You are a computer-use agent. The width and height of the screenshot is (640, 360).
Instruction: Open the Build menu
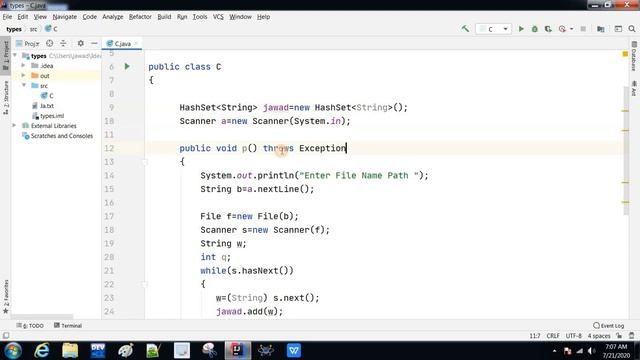164,17
